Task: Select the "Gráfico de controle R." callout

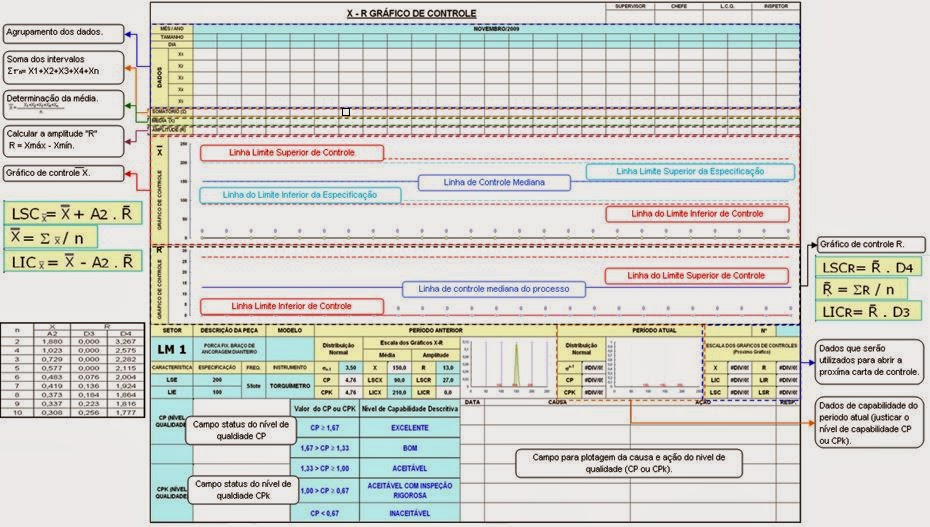Action: coord(871,244)
